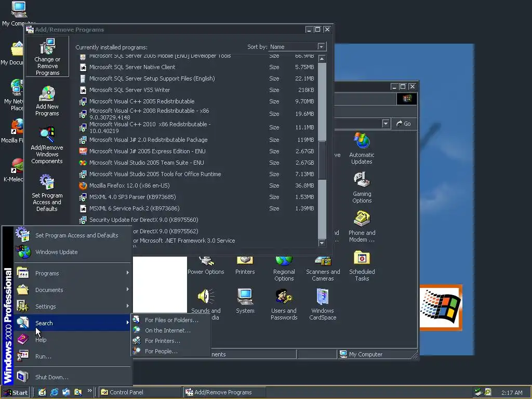Click the system tray clock
The width and height of the screenshot is (532, 399).
[x=512, y=393]
